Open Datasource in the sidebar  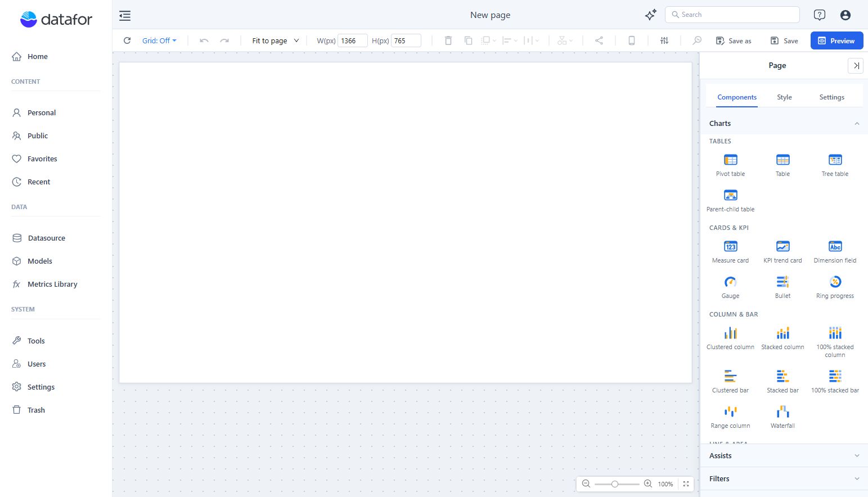(x=47, y=238)
